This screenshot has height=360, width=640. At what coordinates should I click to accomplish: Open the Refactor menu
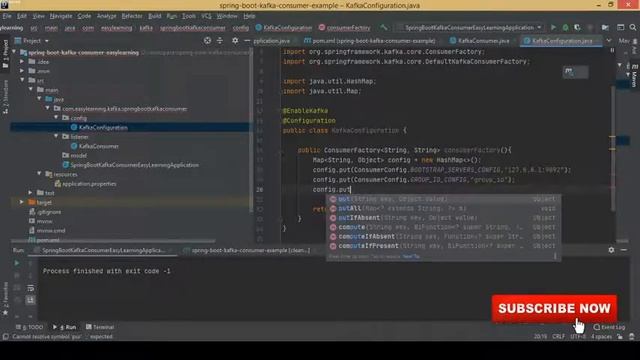(x=132, y=16)
